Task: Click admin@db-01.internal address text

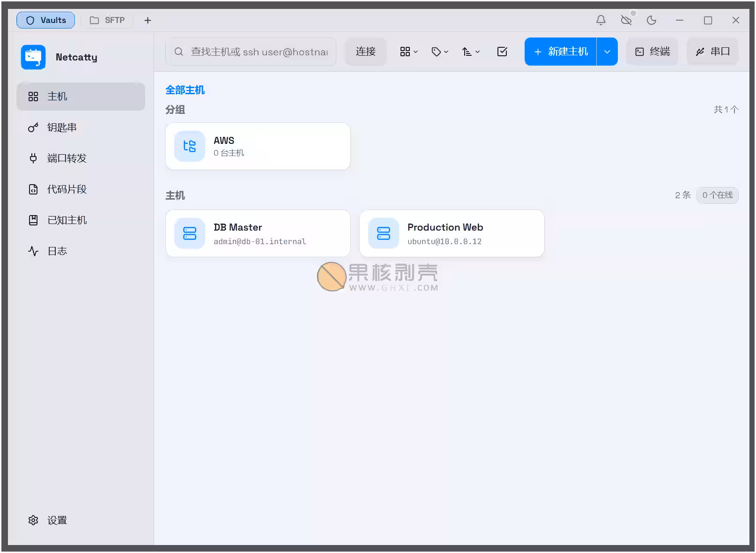Action: tap(260, 241)
